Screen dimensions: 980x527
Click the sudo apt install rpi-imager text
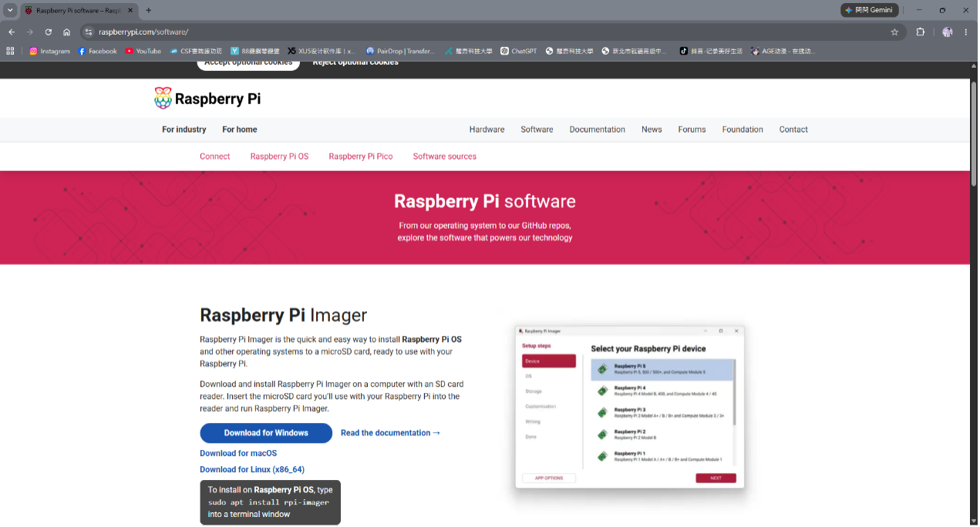click(268, 502)
